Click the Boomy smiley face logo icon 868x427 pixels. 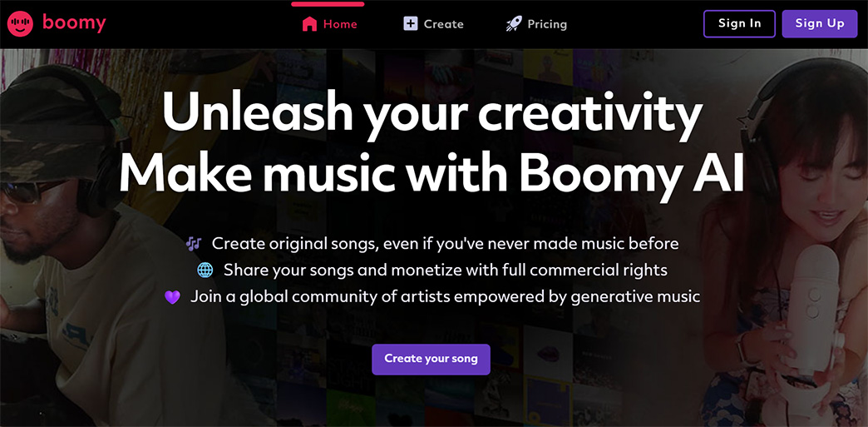point(20,23)
